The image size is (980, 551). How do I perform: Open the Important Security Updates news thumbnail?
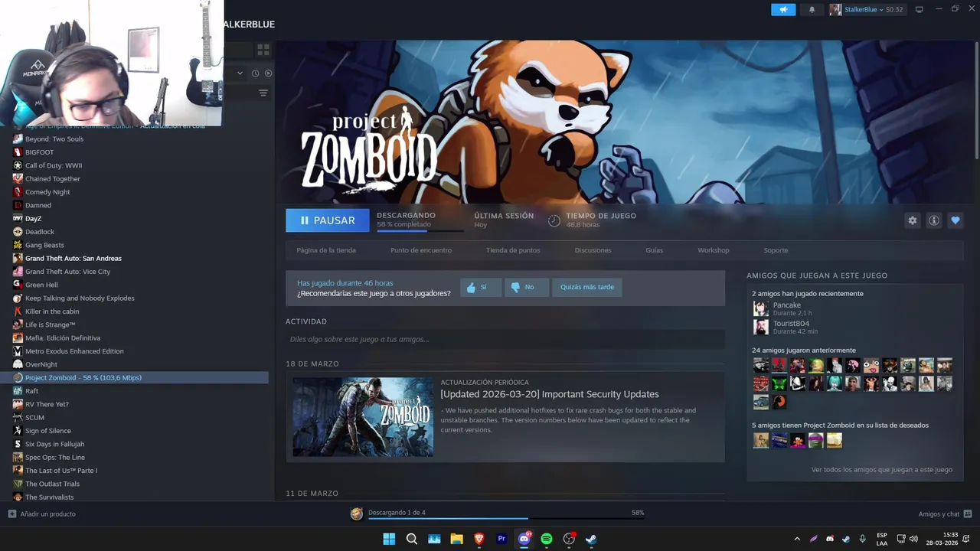pos(363,417)
